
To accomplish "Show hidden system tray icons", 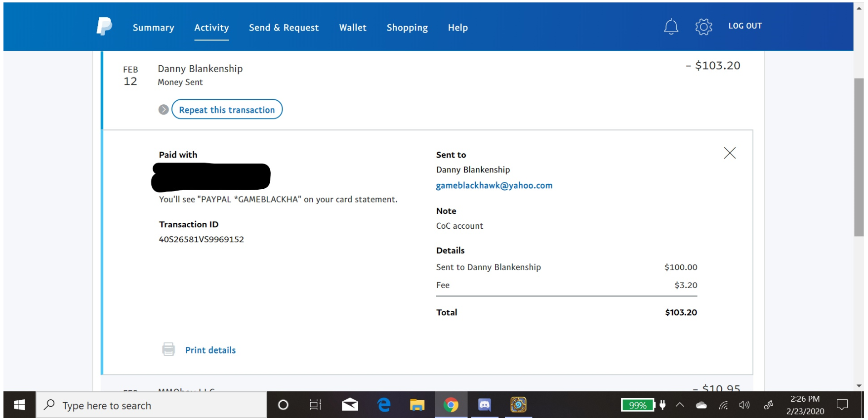I will 680,405.
